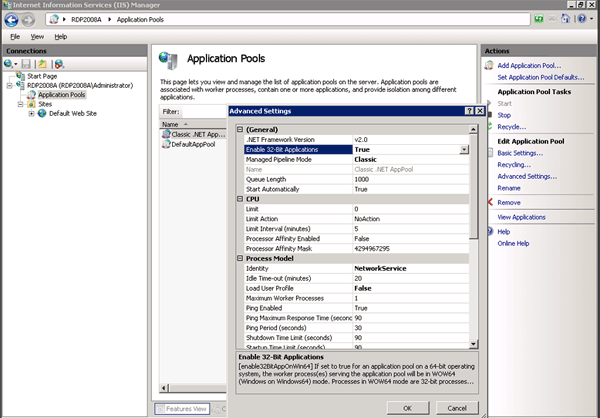Click the Application Pools tree icon
Screen dimensions: 600x418
tap(31, 95)
